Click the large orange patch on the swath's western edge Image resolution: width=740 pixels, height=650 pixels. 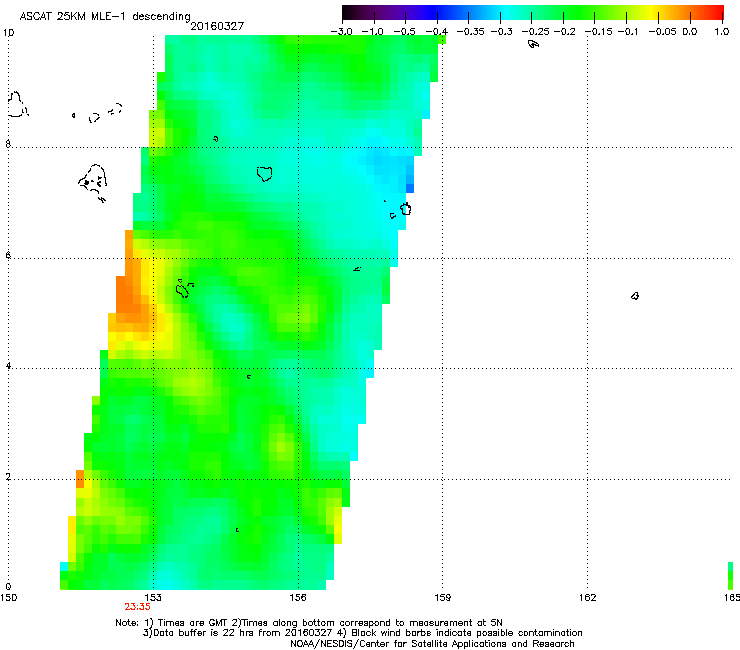132,295
